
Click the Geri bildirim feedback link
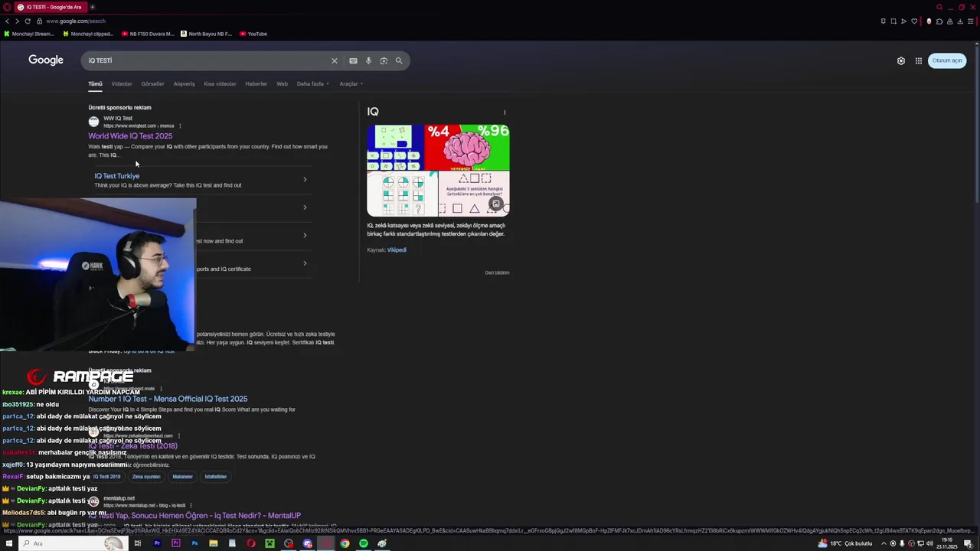point(497,272)
